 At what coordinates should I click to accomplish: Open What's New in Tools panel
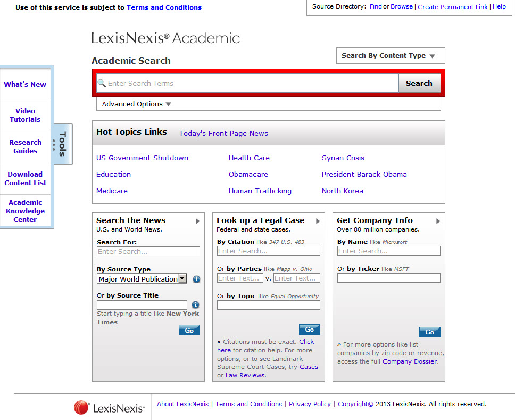25,84
